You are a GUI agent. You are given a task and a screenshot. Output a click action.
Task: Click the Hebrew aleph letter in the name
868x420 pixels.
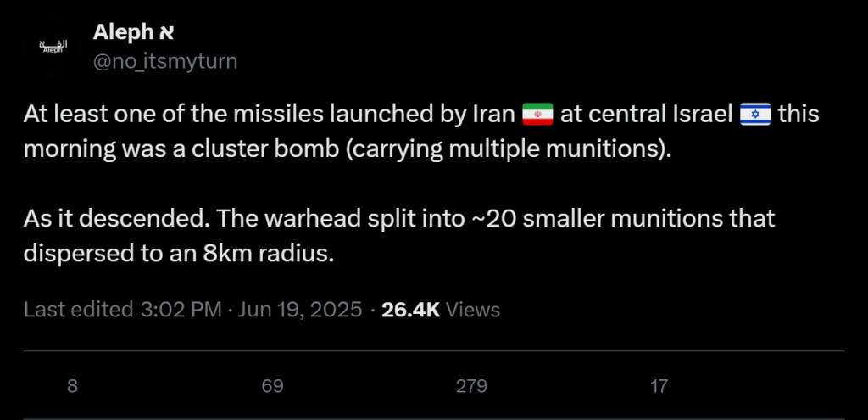click(165, 33)
